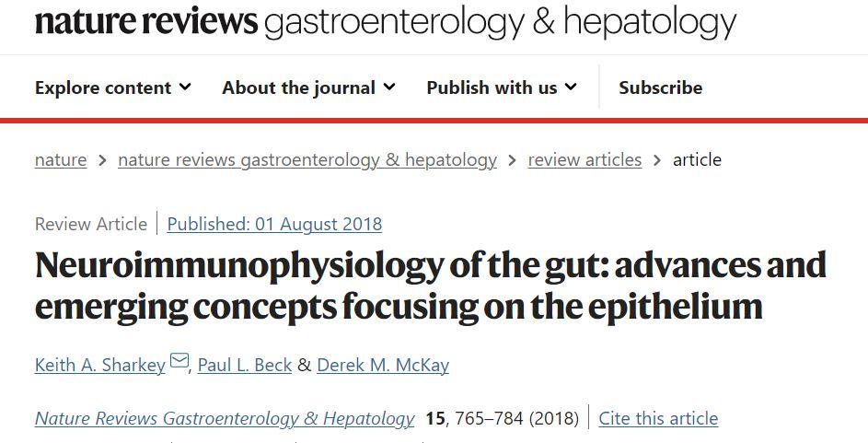Click the Cite this article link
The height and width of the screenshot is (443, 868).
tap(658, 419)
